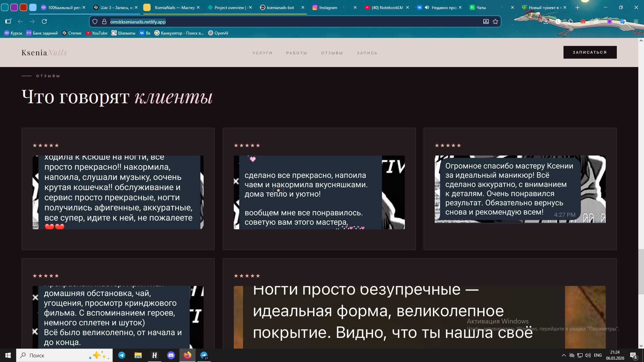Viewport: 644px width, 362px height.
Task: Go back with the browser back arrow
Action: click(20, 21)
